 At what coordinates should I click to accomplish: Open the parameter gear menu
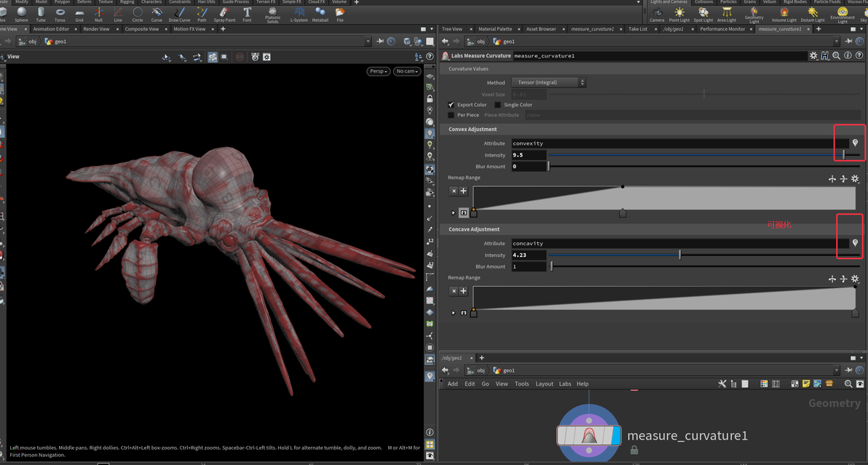point(813,56)
